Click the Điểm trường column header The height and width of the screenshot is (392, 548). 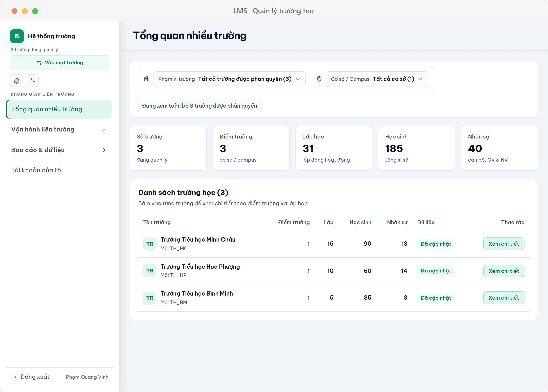coord(294,222)
